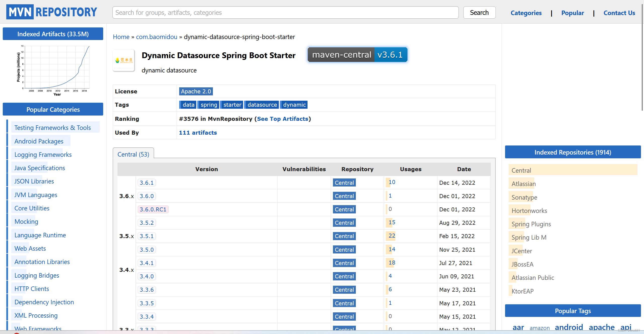Select the dynamic tag

(x=293, y=104)
